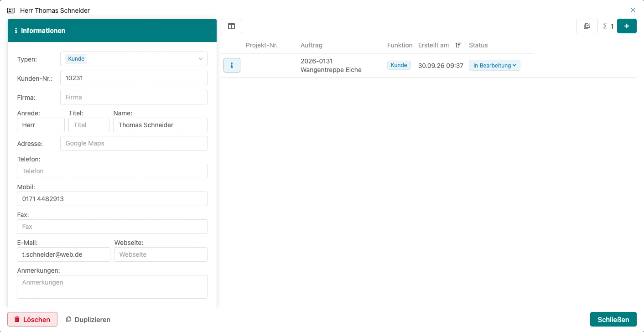644x332 pixels.
Task: Click the Status column header
Action: (478, 45)
